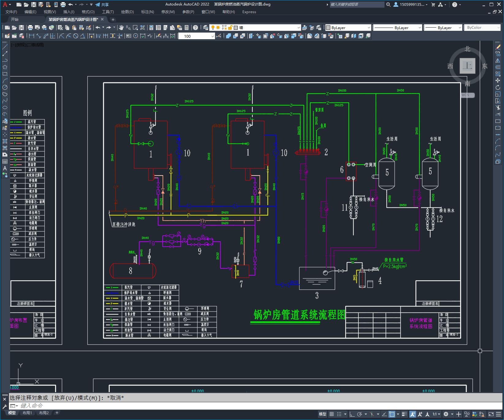Select the Erase tool in the modify toolbar
Screen dimensions: 504x420
pyautogui.click(x=498, y=47)
